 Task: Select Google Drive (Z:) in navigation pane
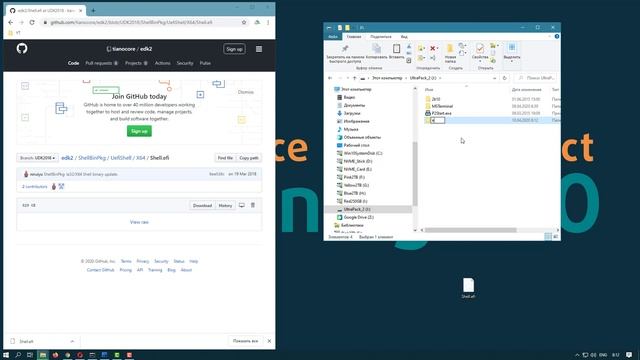tap(358, 217)
